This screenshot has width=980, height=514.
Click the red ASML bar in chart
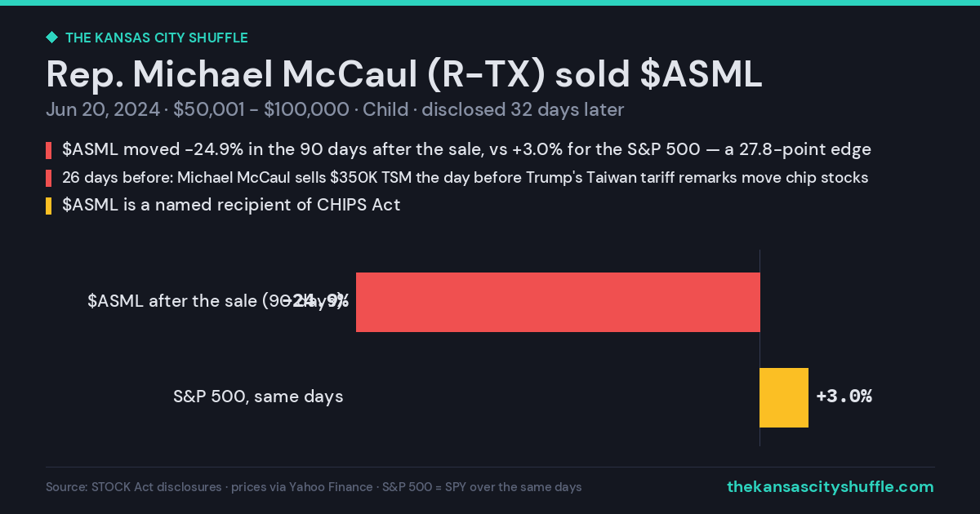point(558,302)
